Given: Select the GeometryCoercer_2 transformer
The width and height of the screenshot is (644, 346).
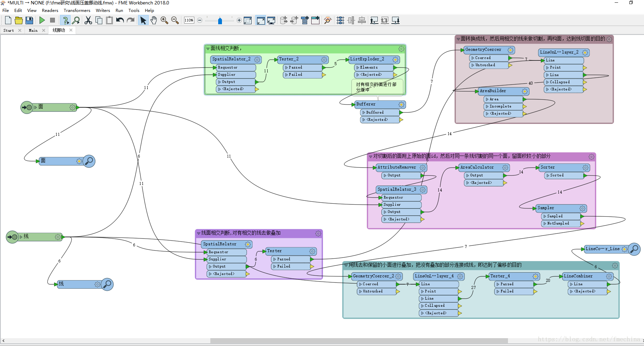Looking at the screenshot, I should [377, 276].
